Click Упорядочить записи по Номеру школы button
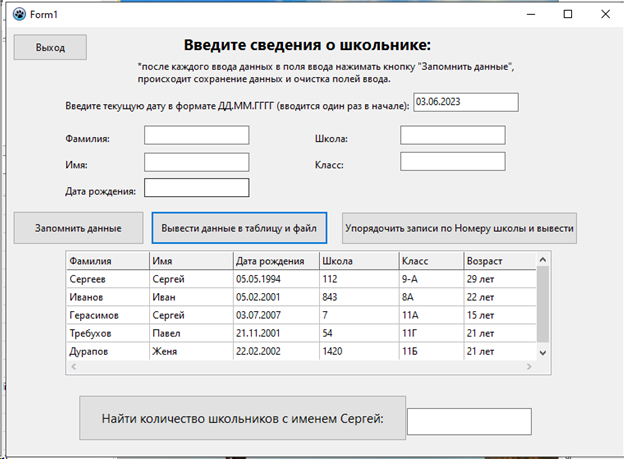The height and width of the screenshot is (459, 624). click(x=459, y=228)
